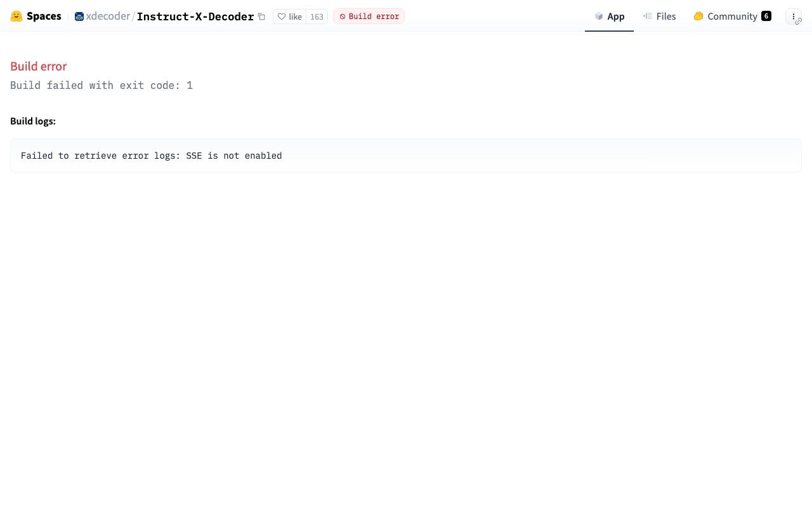Switch to the Files tab
This screenshot has height=508, width=812.
(665, 17)
